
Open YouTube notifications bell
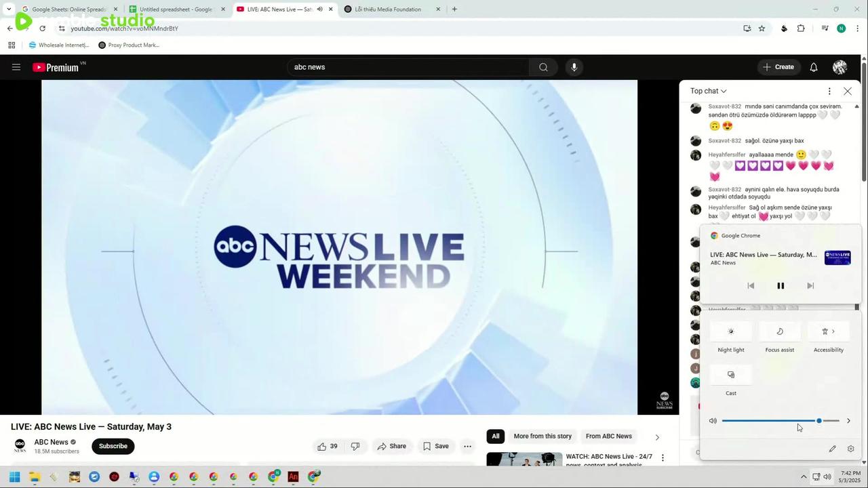tap(814, 67)
